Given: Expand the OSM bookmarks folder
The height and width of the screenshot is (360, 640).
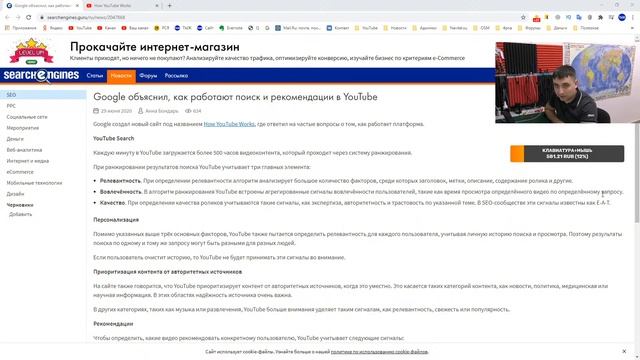Looking at the screenshot, I should click(x=482, y=28).
